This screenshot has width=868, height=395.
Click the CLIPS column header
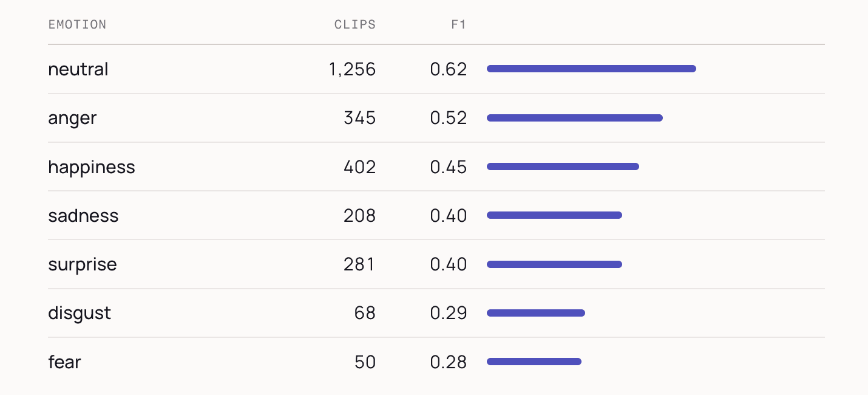coord(355,25)
